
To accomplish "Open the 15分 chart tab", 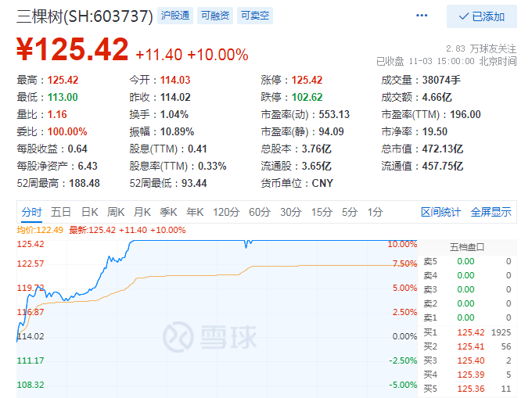I will 322,212.
